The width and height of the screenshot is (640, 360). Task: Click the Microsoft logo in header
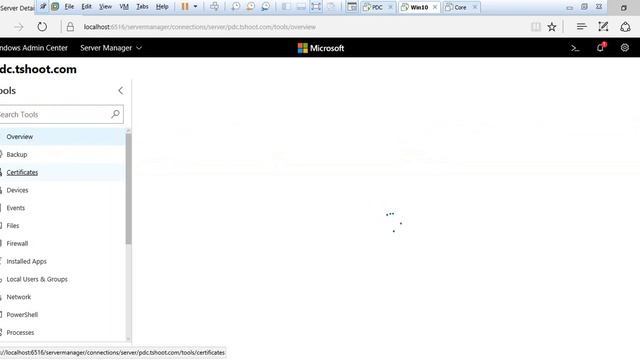click(321, 48)
